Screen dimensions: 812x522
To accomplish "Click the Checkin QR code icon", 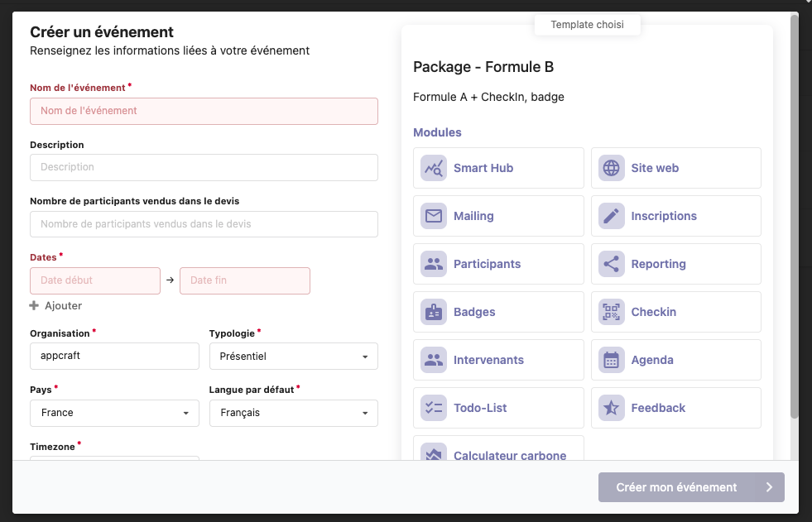I will (x=612, y=312).
